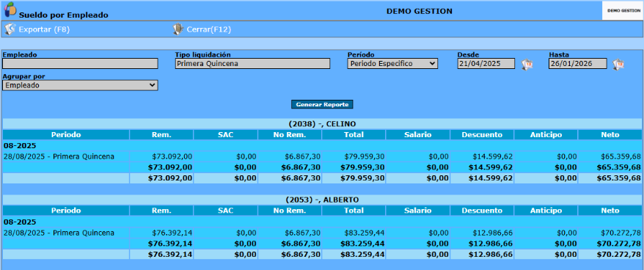Viewport: 644px width, 270px height.
Task: Click ALBERTO's 28/08/2025 - Primera Quincena row
Action: (x=322, y=233)
